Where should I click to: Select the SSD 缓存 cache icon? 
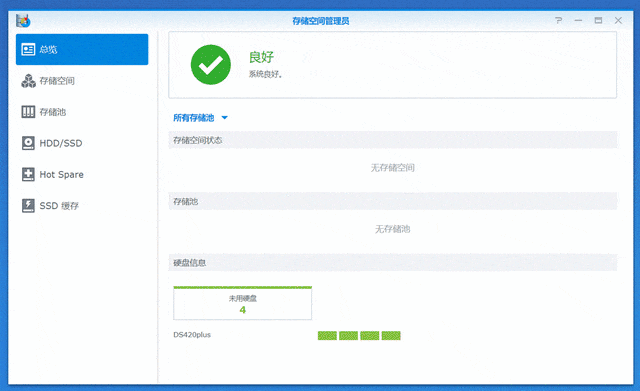tap(28, 206)
